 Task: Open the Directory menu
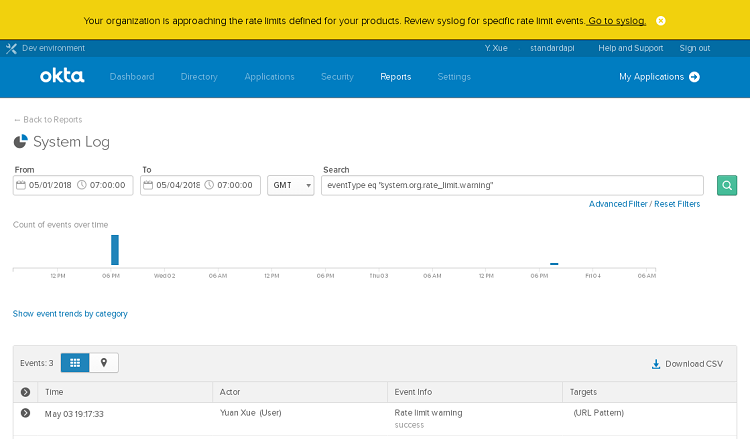199,77
